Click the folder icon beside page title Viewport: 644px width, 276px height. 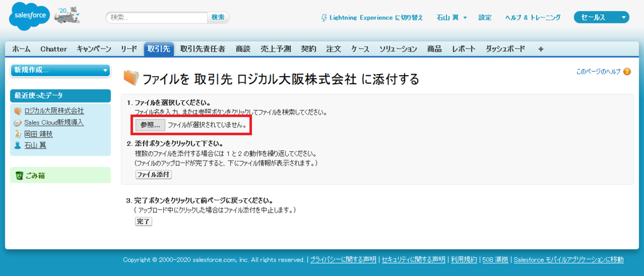click(x=131, y=78)
